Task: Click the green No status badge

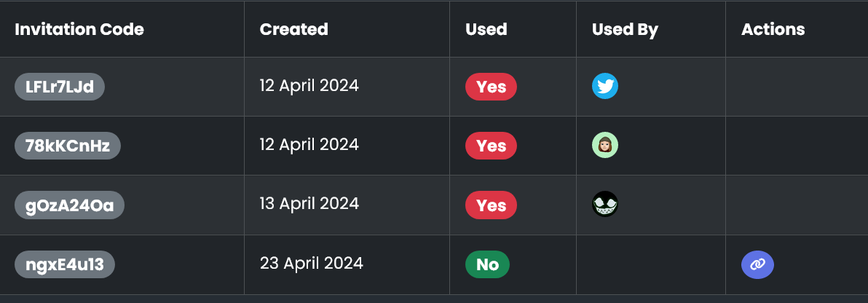Action: tap(487, 264)
